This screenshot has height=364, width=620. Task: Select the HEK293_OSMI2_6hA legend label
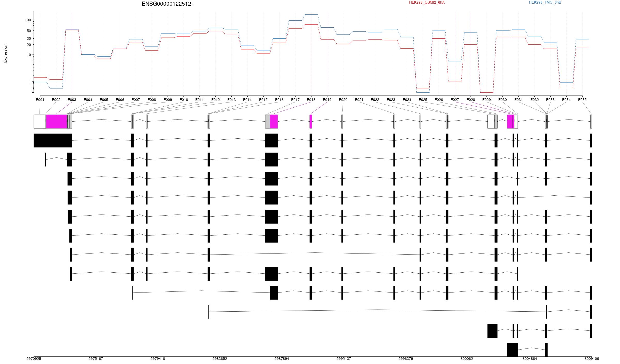[427, 2]
